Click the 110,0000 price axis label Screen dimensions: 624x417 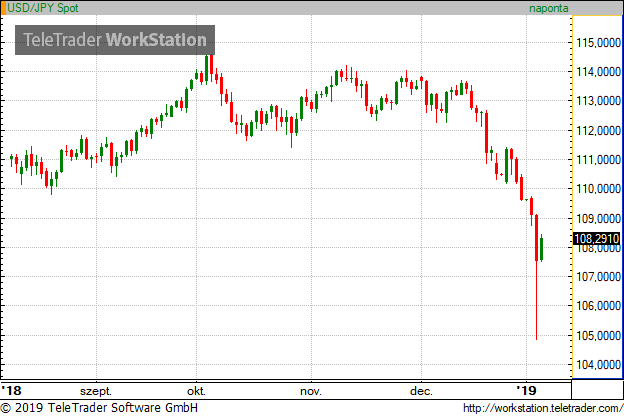[599, 189]
